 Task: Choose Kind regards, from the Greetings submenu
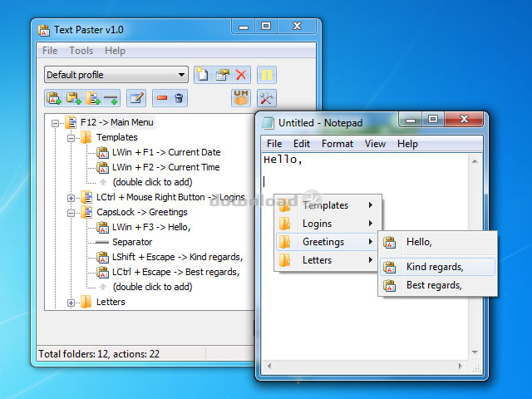[x=435, y=267]
